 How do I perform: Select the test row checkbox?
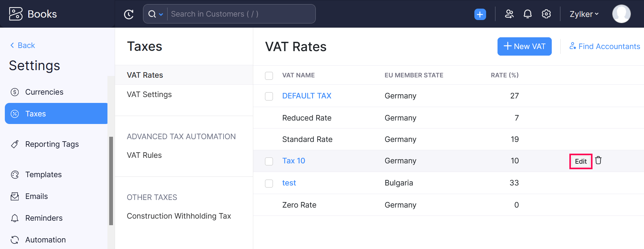[x=269, y=183]
